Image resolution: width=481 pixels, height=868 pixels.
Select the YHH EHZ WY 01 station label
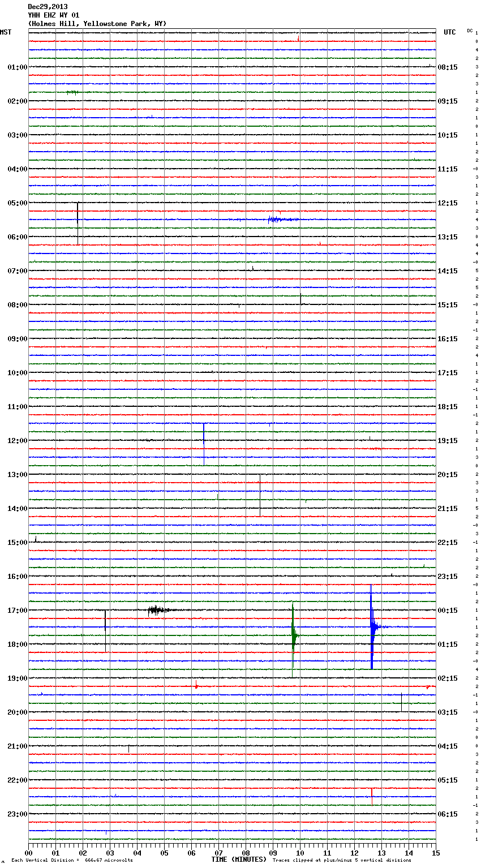(x=54, y=15)
